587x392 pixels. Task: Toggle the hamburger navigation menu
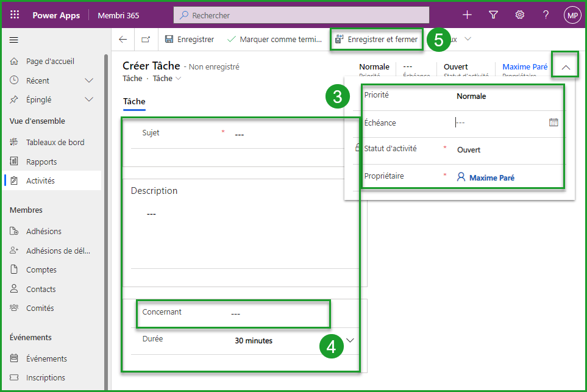[x=14, y=40]
